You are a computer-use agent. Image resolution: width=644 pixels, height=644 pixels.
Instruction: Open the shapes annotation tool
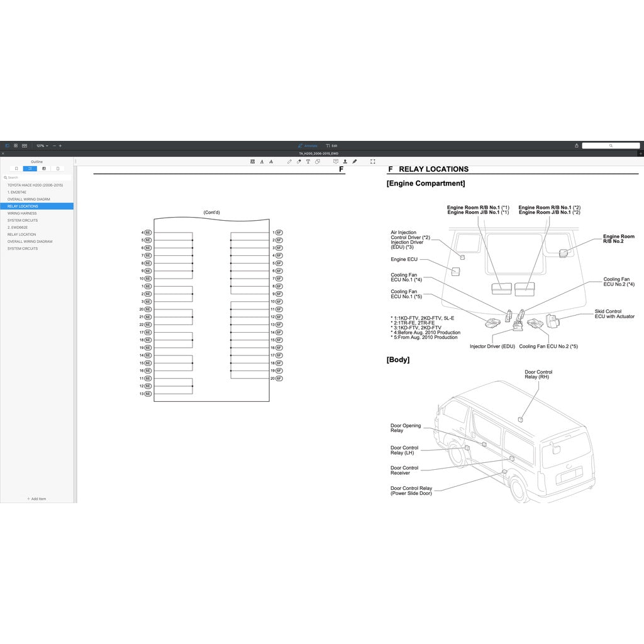[318, 162]
